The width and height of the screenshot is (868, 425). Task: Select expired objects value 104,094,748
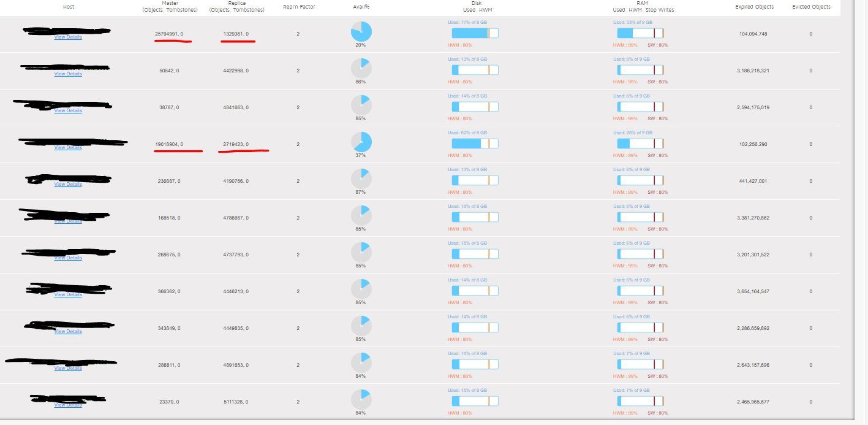[x=753, y=34]
